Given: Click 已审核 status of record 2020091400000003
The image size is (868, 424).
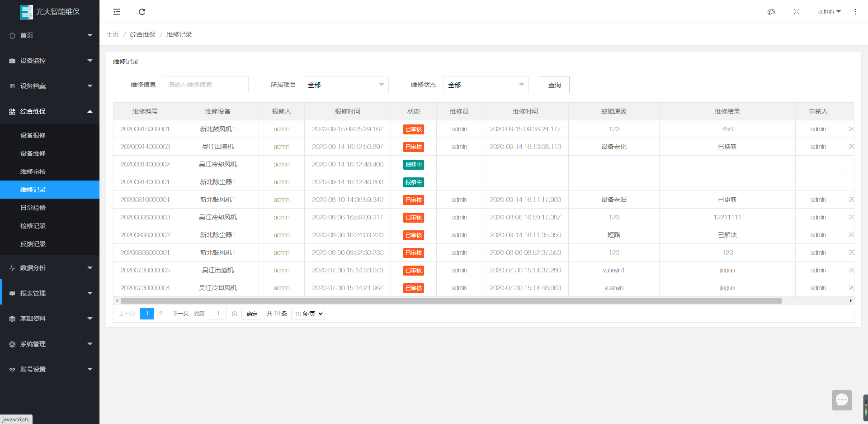Looking at the screenshot, I should (414, 147).
